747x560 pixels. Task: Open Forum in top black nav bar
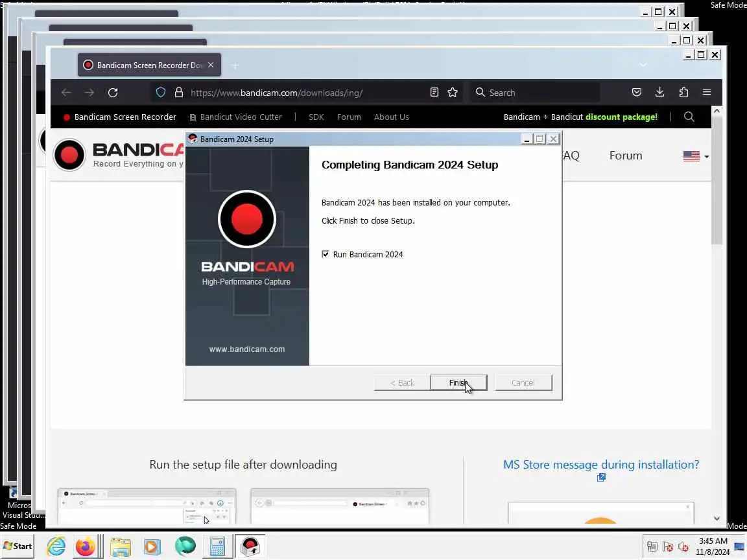349,117
